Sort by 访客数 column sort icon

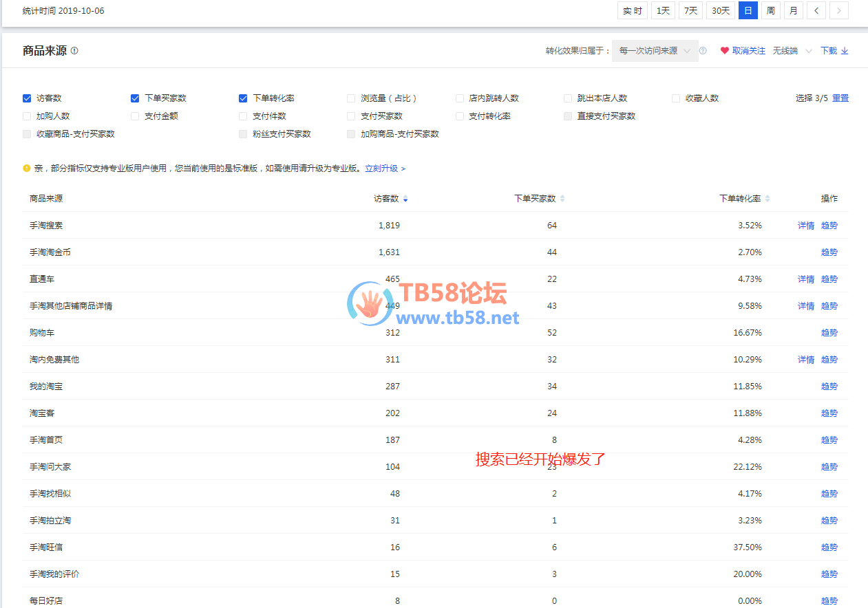(x=405, y=199)
